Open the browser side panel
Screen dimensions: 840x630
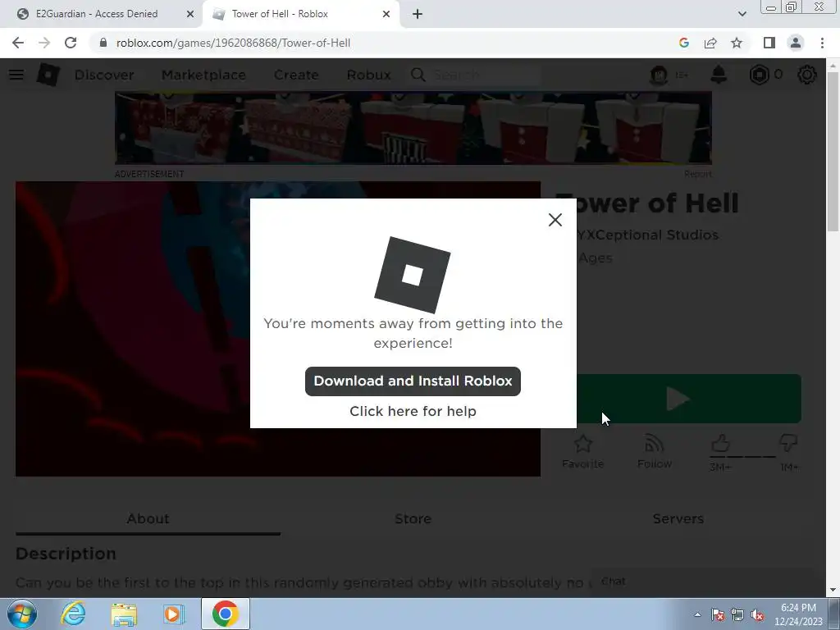pos(769,43)
